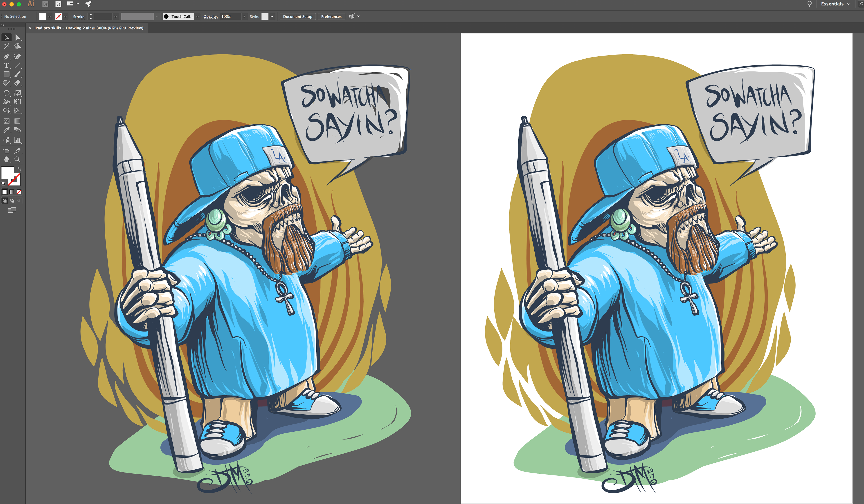Open the Essentials workspace switcher
The image size is (864, 504).
[x=836, y=4]
